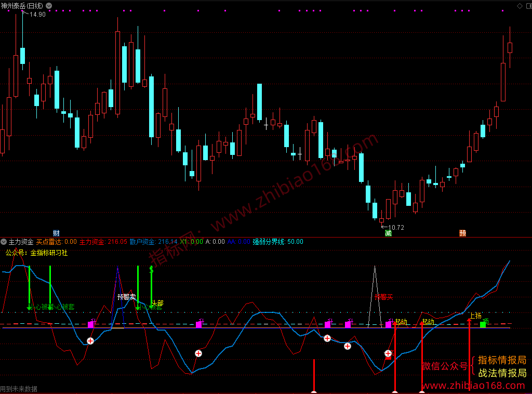Click the red 预警买 signal label
Screen dimensions: 532x394
[384, 297]
